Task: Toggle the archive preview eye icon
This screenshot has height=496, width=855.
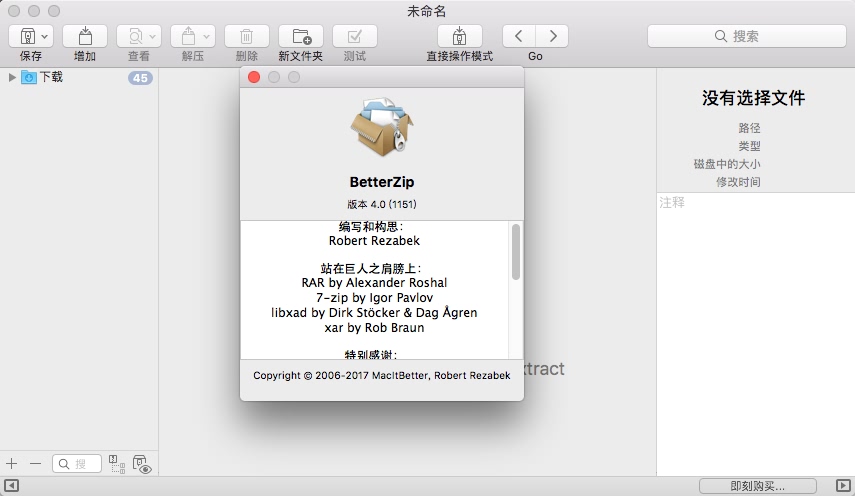Action: [141, 464]
